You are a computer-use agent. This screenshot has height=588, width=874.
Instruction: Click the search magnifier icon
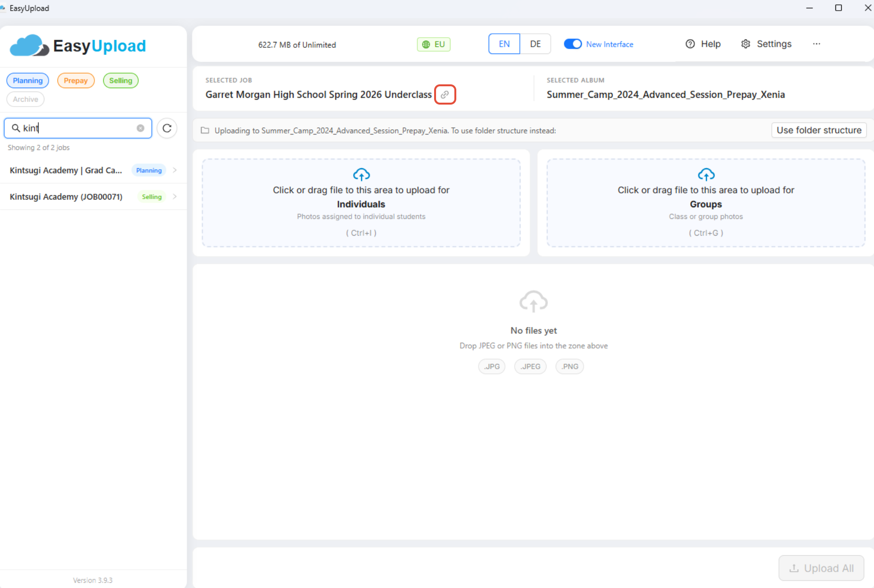pos(16,128)
